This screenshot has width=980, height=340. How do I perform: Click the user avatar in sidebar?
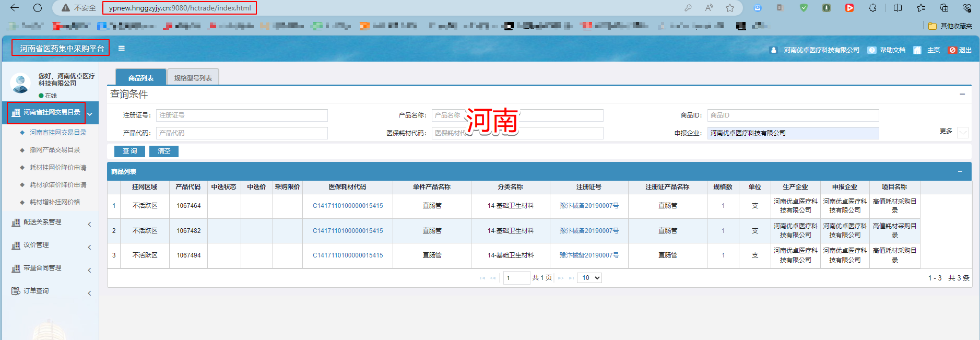click(20, 83)
